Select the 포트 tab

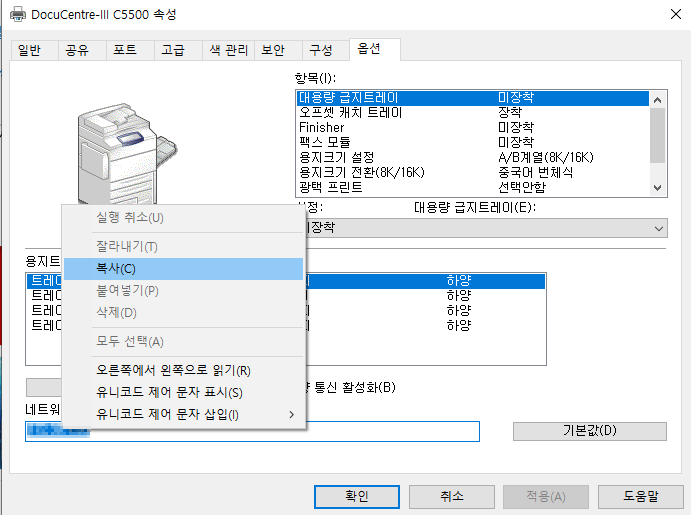pyautogui.click(x=130, y=50)
